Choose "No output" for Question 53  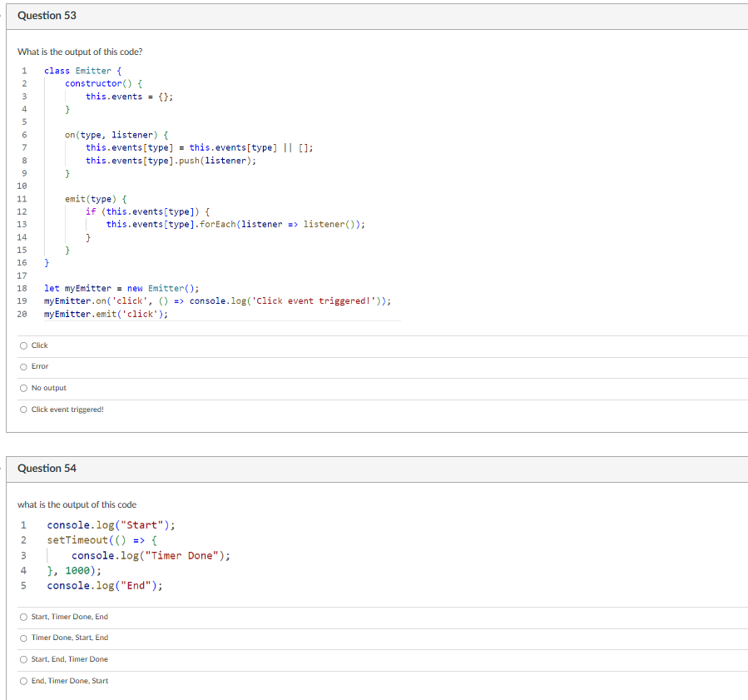[40, 388]
